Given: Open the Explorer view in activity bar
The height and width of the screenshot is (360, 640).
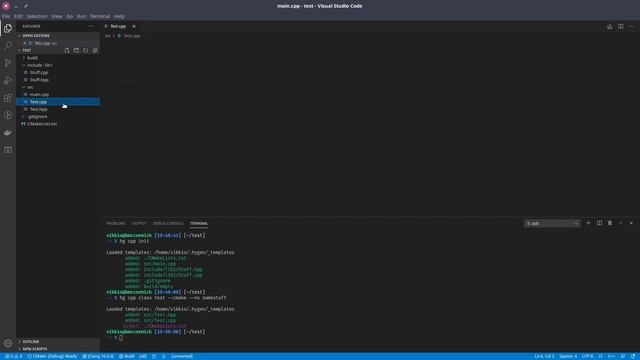Looking at the screenshot, I should click(8, 28).
